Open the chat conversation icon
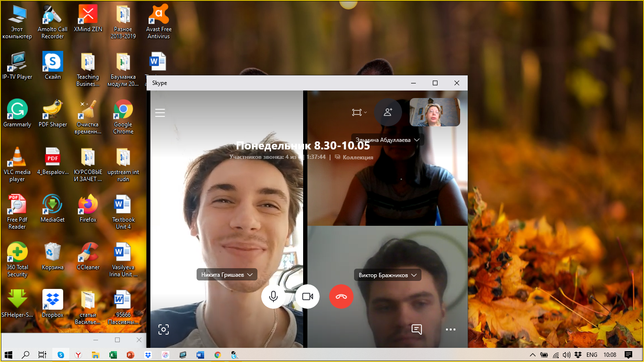The height and width of the screenshot is (362, 644). pos(416,329)
